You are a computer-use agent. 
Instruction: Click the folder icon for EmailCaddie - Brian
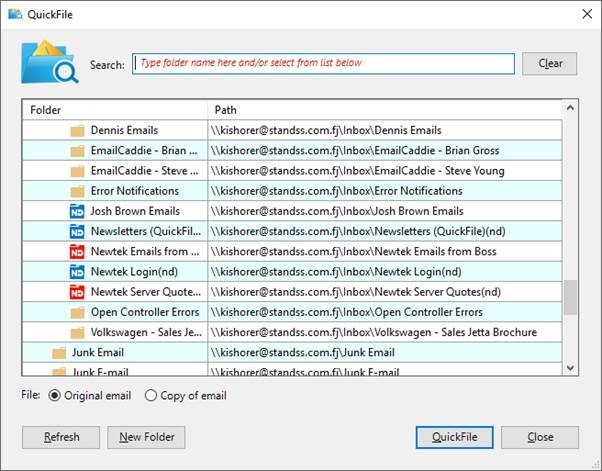coord(77,151)
